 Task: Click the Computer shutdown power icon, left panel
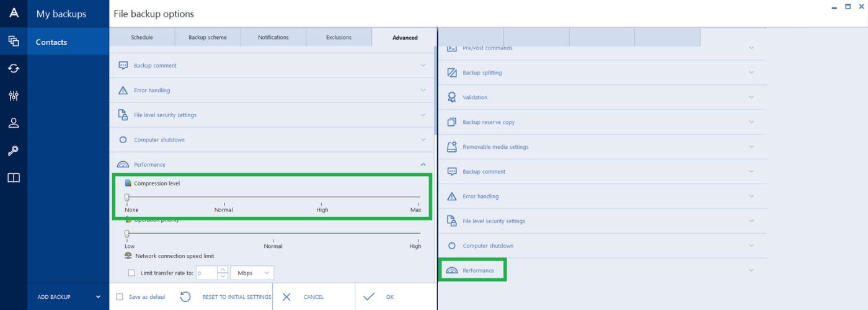pos(123,140)
